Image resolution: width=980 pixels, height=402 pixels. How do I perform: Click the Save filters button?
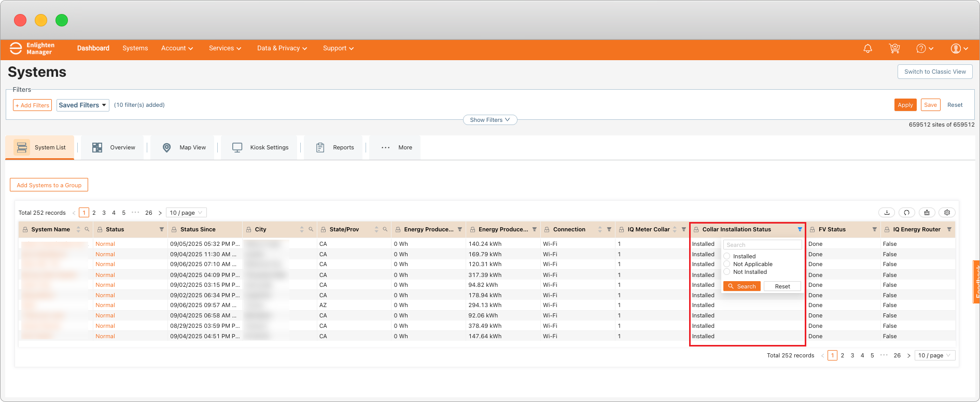(x=931, y=105)
